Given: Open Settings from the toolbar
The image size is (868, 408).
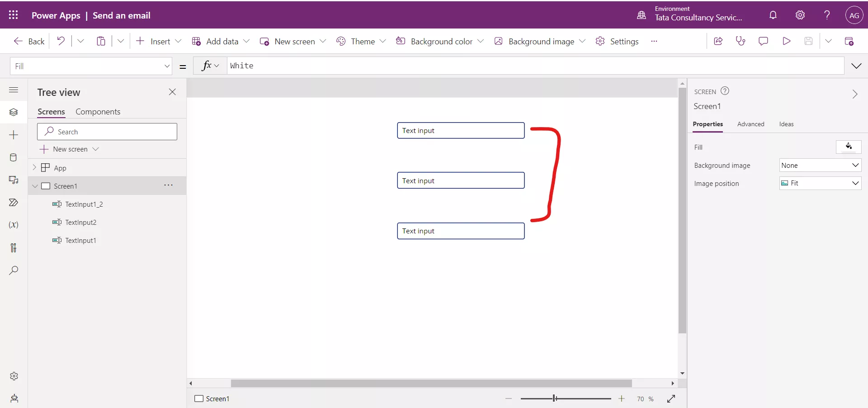Looking at the screenshot, I should point(618,41).
